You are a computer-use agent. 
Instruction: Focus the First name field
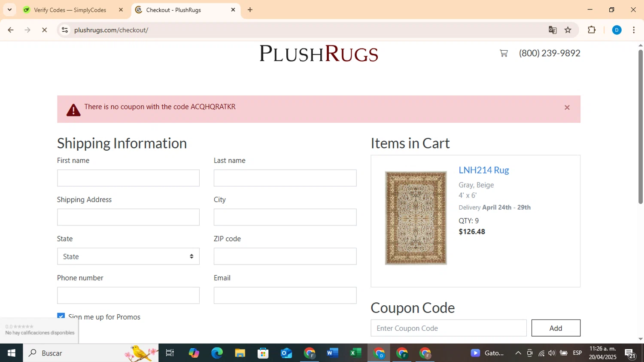coord(128,178)
